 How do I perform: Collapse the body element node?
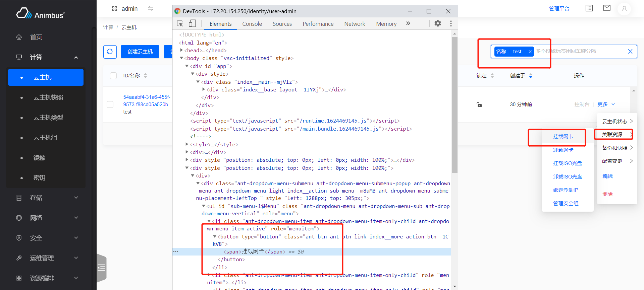coord(181,58)
